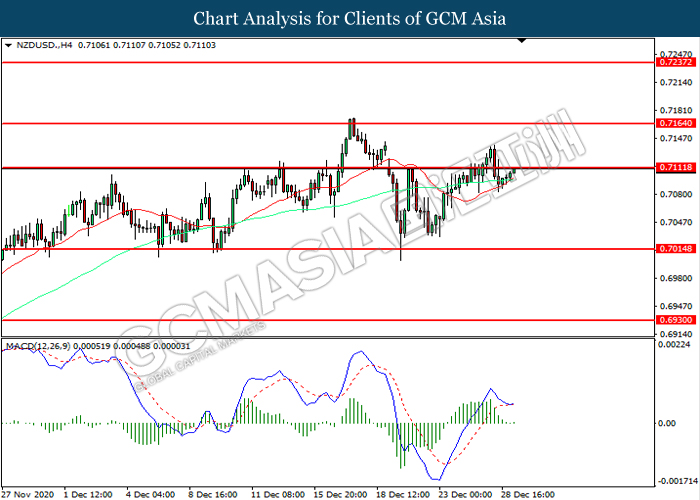Click the chart shift marker triangle at top
700x500 pixels.
pyautogui.click(x=521, y=41)
